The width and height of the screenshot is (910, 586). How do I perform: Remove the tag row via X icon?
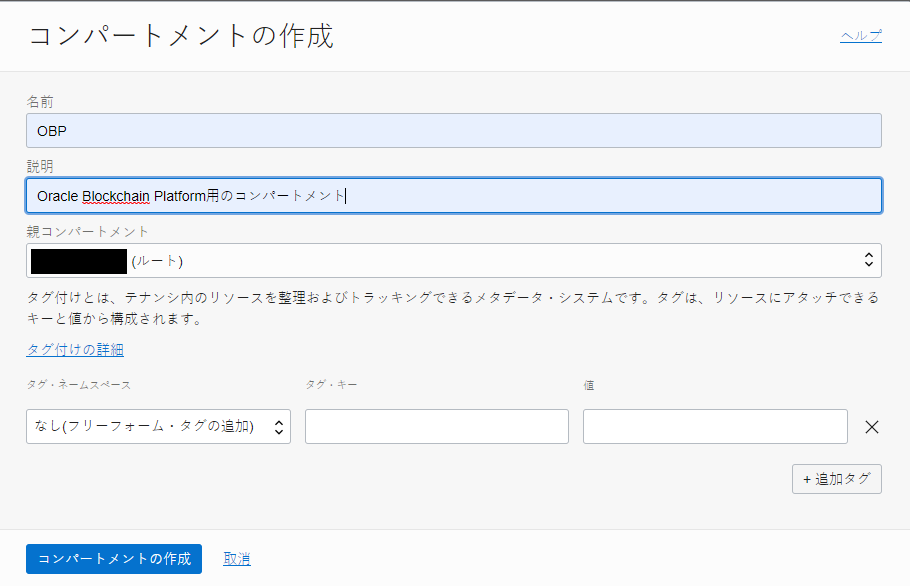coord(871,426)
